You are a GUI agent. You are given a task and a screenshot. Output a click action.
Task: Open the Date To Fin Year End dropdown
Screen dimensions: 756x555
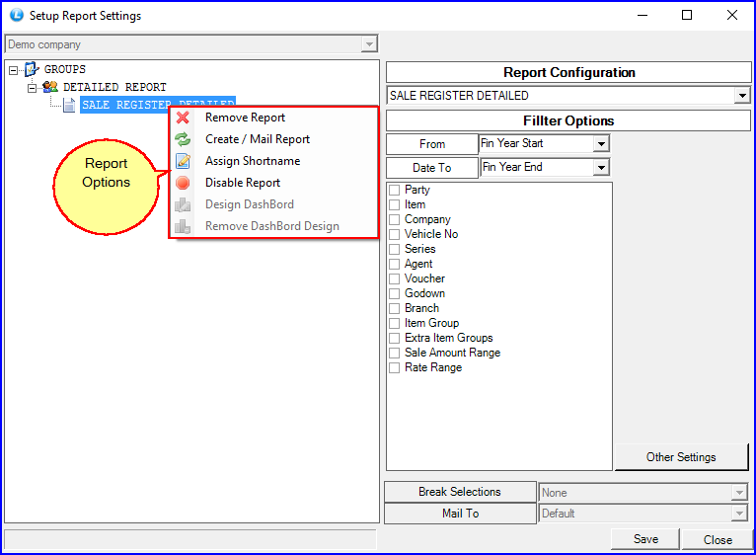[x=601, y=168]
